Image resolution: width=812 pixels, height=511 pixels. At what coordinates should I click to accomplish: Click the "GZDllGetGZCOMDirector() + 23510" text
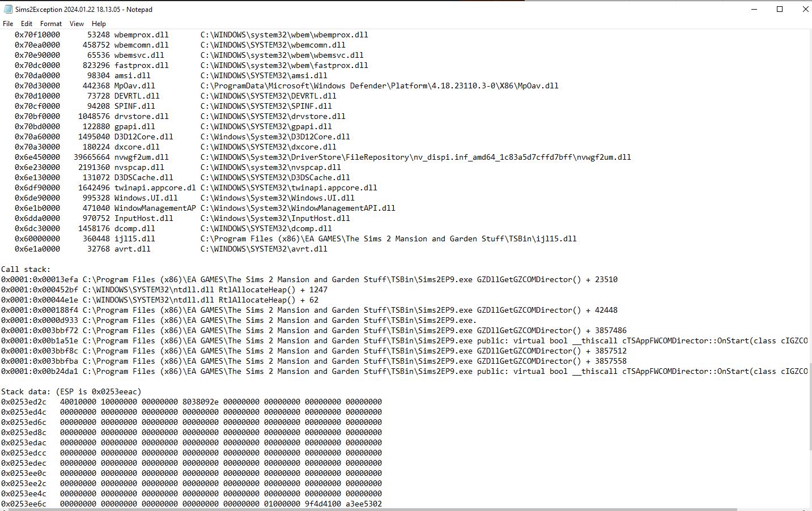pos(547,280)
